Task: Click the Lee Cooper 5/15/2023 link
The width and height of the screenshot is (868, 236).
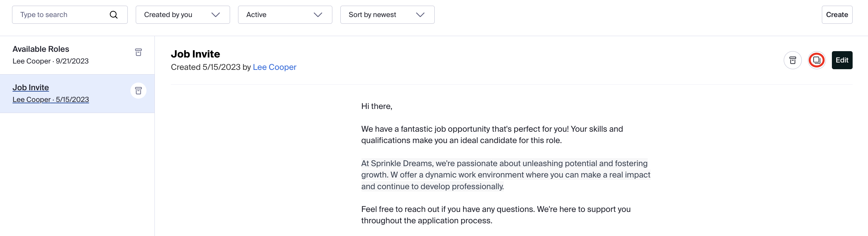Action: [x=50, y=100]
